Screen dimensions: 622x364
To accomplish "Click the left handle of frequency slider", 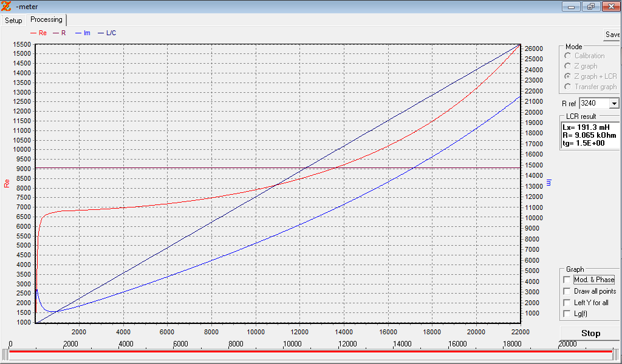I will point(5,354).
